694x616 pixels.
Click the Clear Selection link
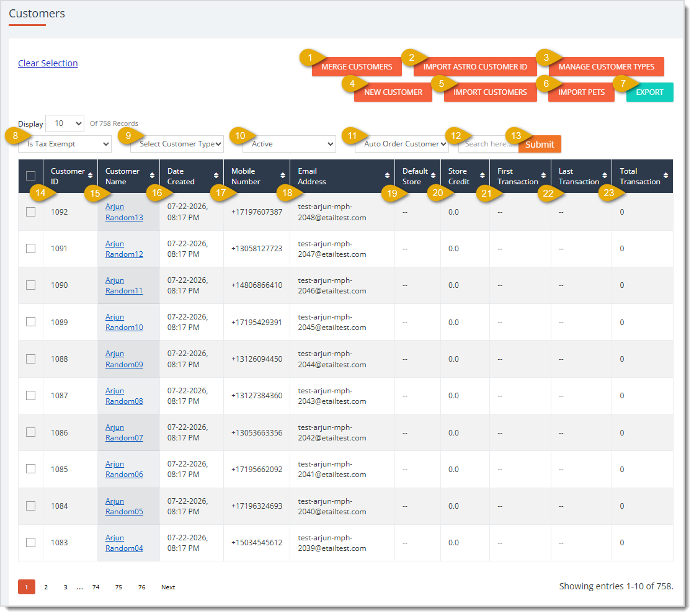(48, 63)
